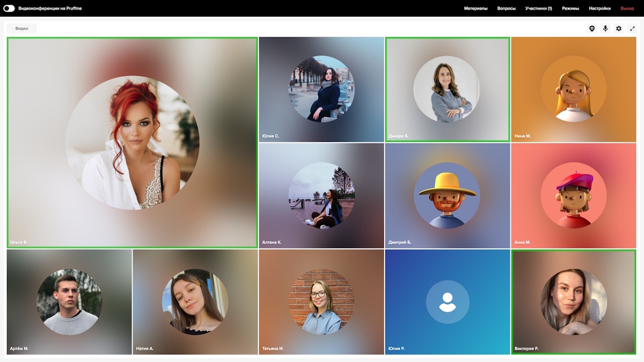The width and height of the screenshot is (644, 362).
Task: Click the name label Динара Б.
Action: [398, 136]
